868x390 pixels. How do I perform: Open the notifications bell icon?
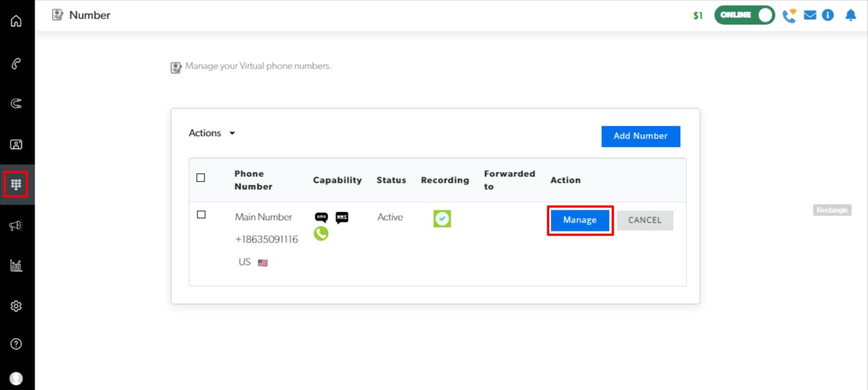pos(850,15)
